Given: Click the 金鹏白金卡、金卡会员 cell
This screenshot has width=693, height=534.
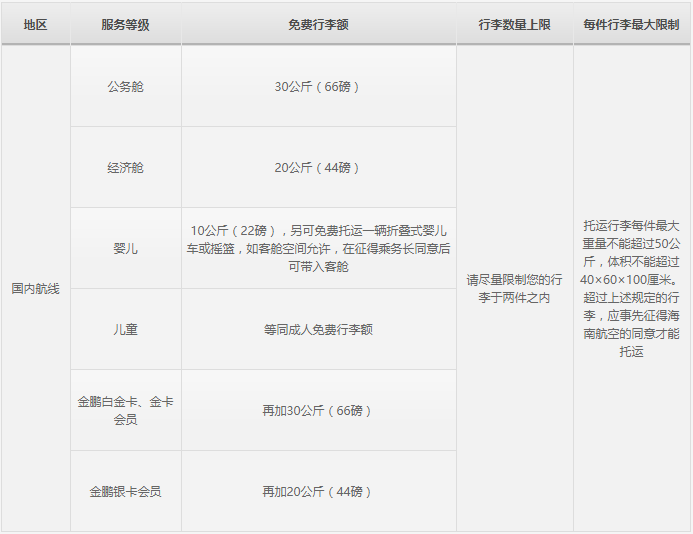Looking at the screenshot, I should [x=126, y=410].
